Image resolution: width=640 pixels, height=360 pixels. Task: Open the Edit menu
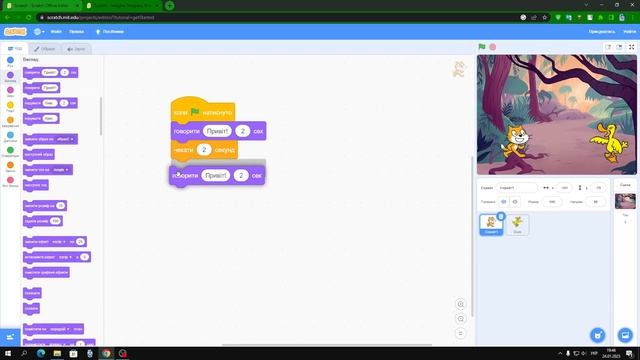click(76, 31)
